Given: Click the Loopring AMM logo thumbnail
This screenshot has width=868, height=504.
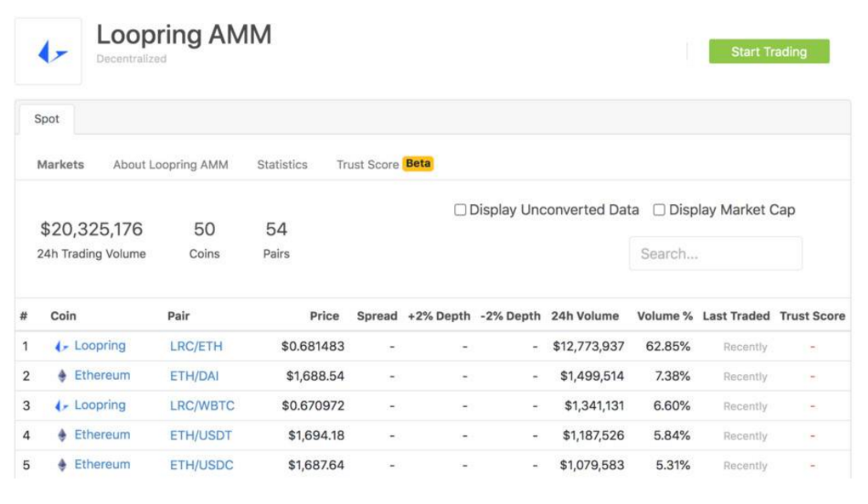Looking at the screenshot, I should 48,52.
